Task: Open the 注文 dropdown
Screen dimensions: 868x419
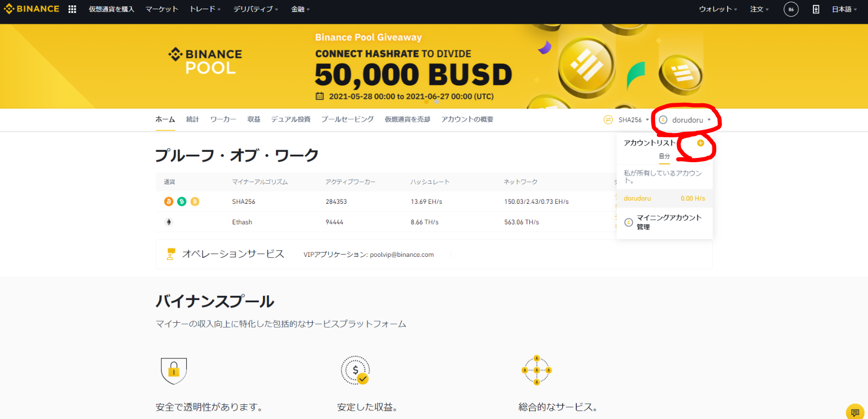Action: click(x=759, y=9)
